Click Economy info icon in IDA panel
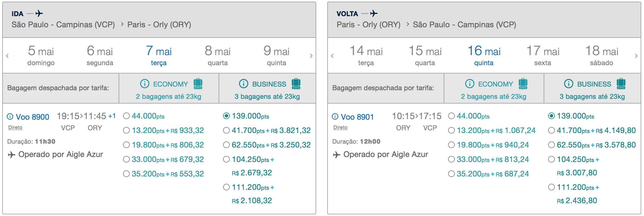644x216 pixels. [144, 84]
